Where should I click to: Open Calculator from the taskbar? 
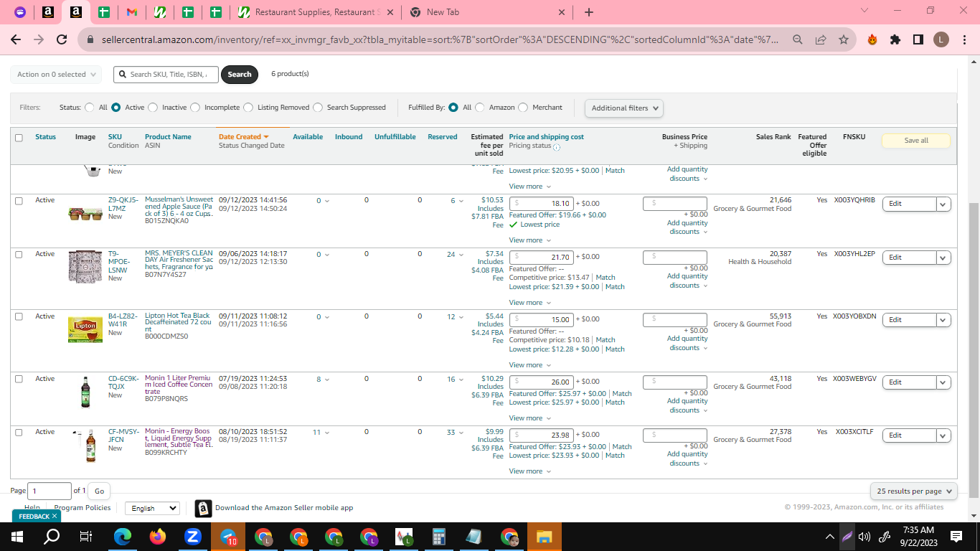pyautogui.click(x=439, y=536)
